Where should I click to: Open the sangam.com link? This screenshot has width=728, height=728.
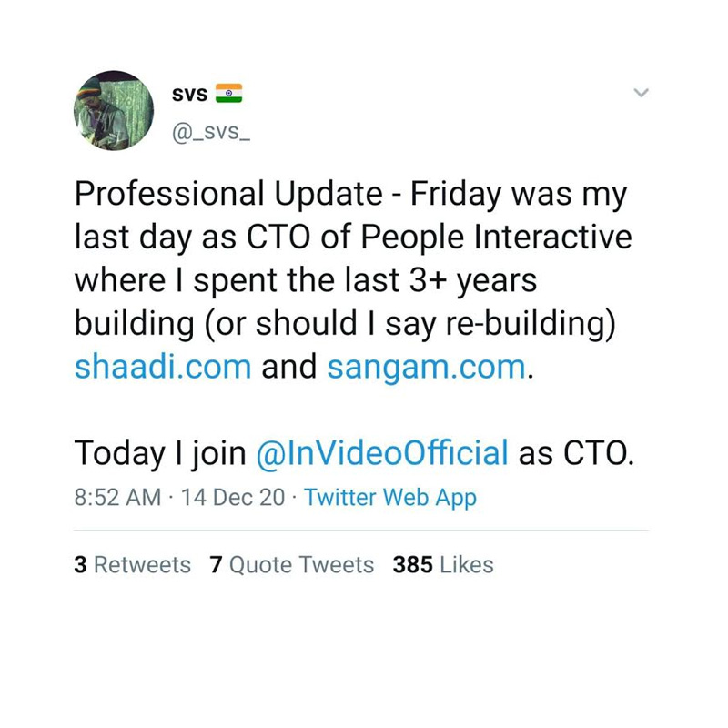(425, 367)
